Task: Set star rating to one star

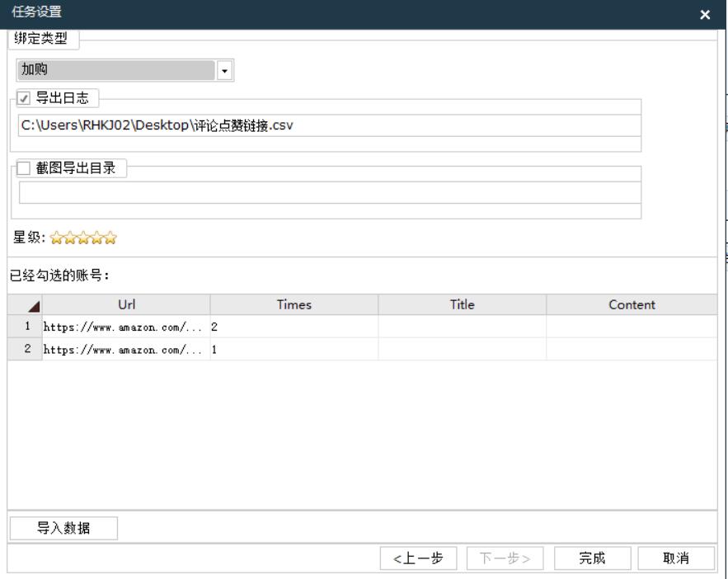Action: point(56,238)
